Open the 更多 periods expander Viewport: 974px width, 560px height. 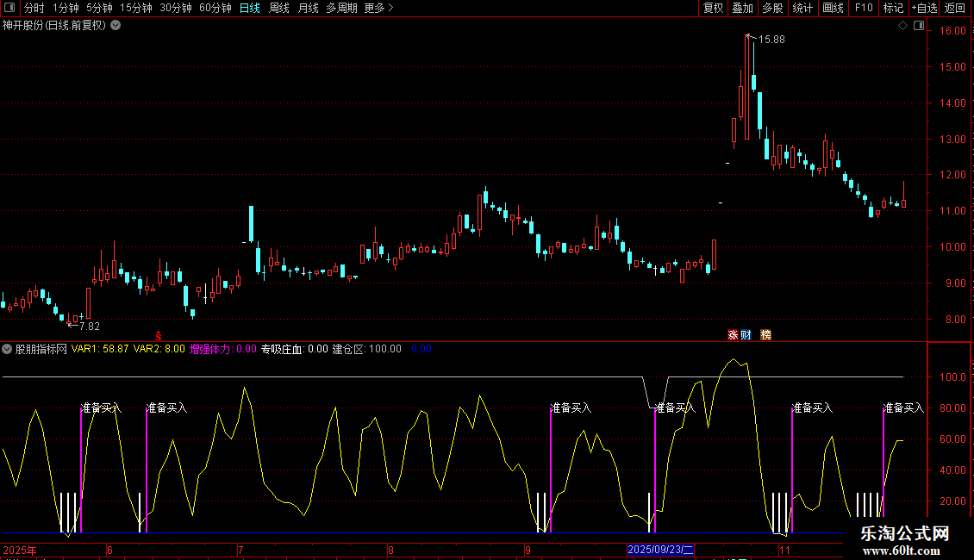(379, 8)
